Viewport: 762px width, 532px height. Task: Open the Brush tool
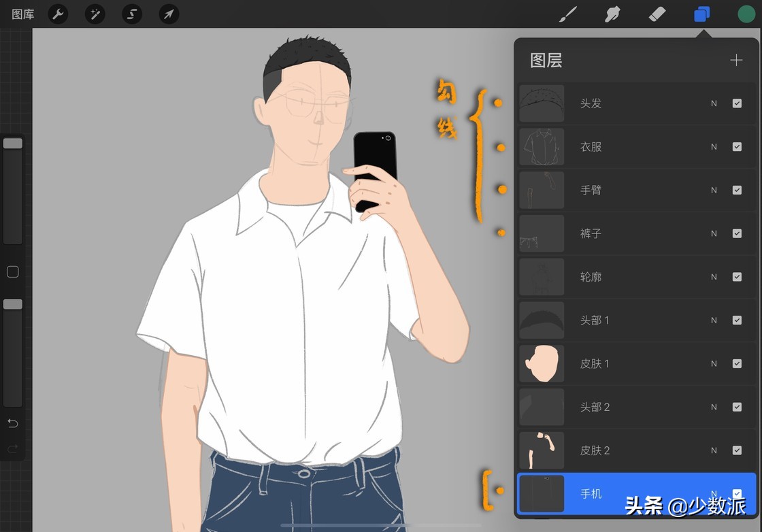point(567,14)
